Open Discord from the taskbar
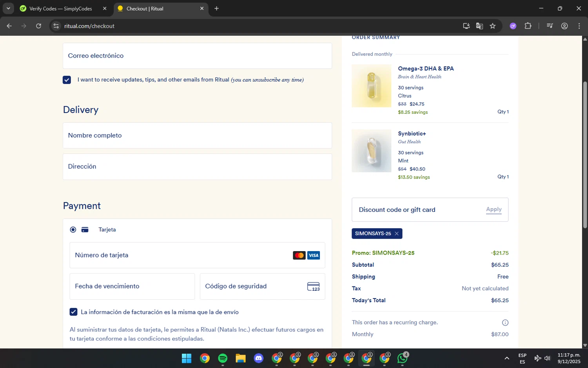Screen dimensions: 588x368 tap(259, 358)
